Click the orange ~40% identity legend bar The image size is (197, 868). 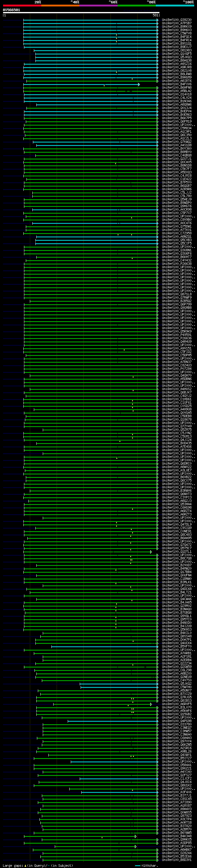coord(60,6)
